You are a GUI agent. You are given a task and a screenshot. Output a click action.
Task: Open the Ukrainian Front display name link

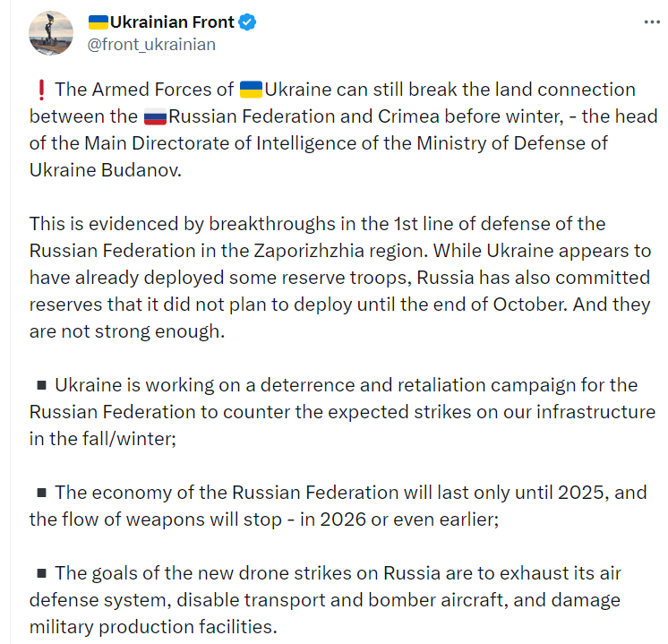coord(171,21)
